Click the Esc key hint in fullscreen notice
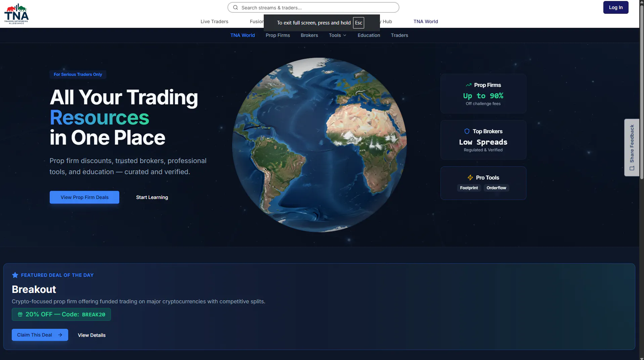644x360 pixels. point(358,23)
